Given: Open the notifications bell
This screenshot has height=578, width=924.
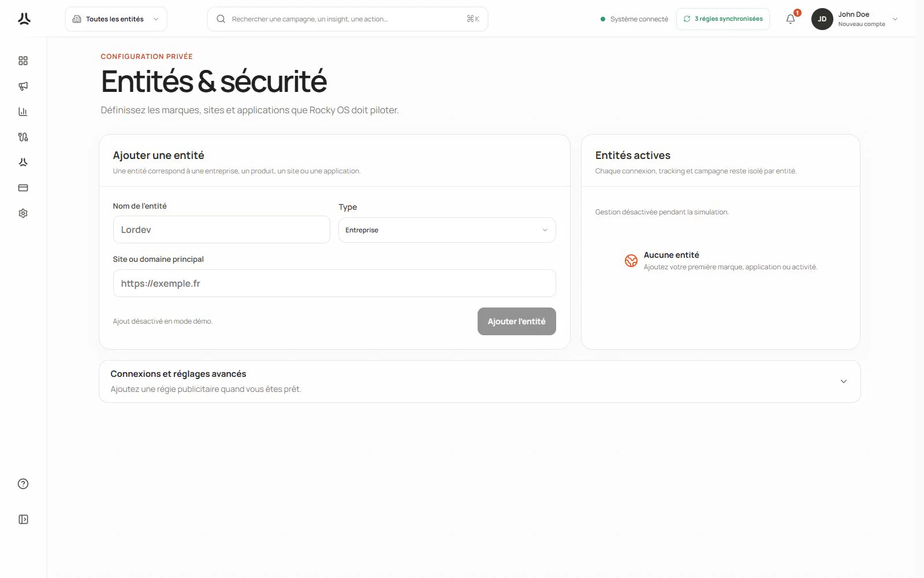Looking at the screenshot, I should (791, 19).
